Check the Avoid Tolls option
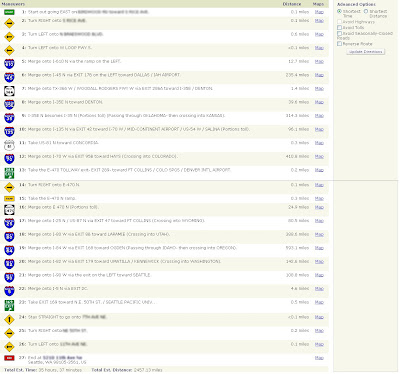400x374 pixels. click(339, 28)
